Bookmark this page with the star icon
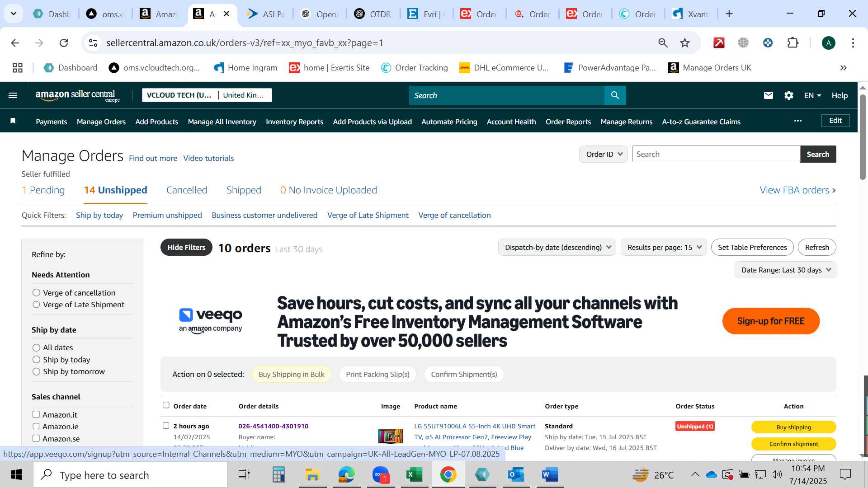868x488 pixels. pos(685,43)
